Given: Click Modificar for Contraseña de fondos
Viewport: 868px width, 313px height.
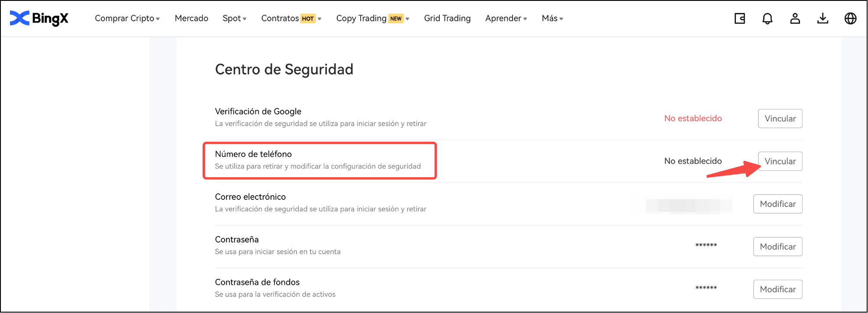Looking at the screenshot, I should tap(778, 289).
